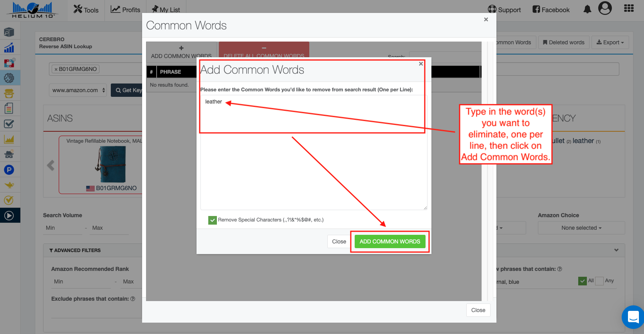The width and height of the screenshot is (644, 334).
Task: Click the Deleted words button
Action: click(x=563, y=42)
